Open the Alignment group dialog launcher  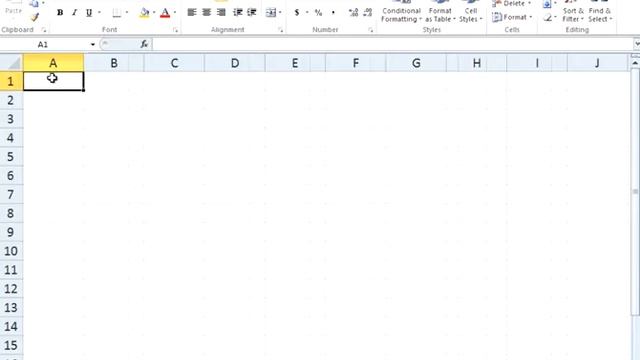281,30
